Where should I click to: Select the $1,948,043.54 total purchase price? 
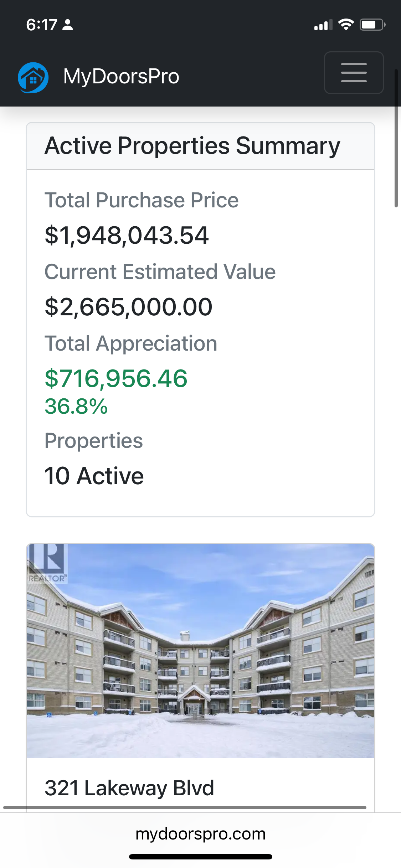tap(127, 235)
